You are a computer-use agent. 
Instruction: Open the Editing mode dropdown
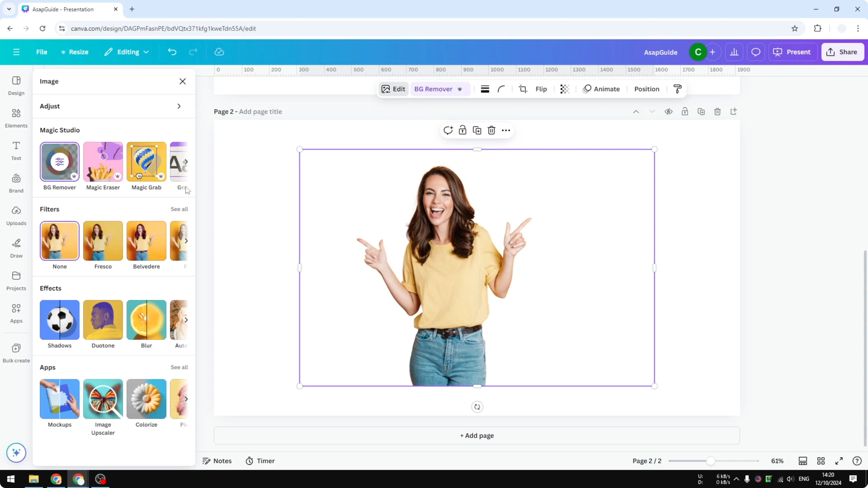126,52
